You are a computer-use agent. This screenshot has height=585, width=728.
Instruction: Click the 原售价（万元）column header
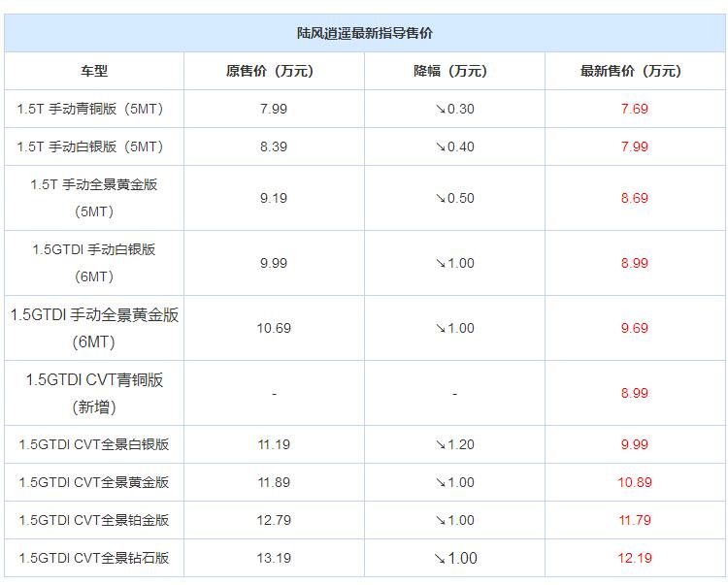(274, 71)
